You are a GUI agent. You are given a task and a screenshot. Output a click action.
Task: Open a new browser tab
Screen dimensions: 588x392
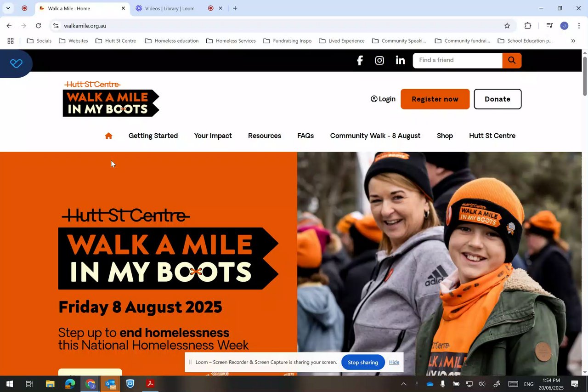pos(235,8)
